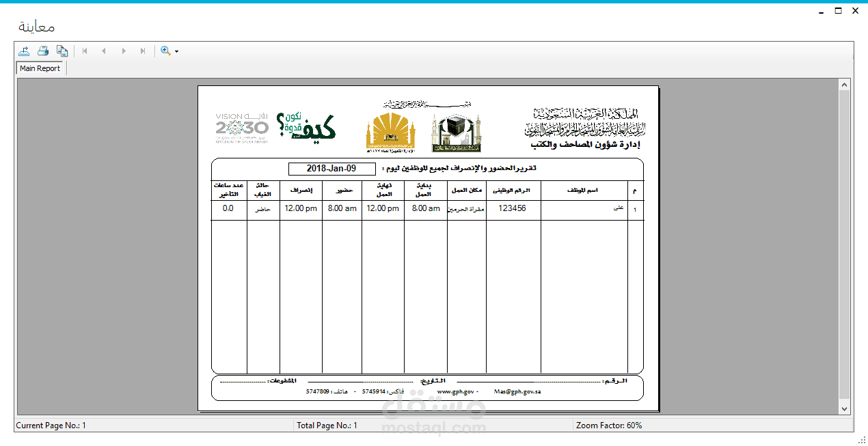Click the Kaaba emblem logo

click(x=458, y=133)
